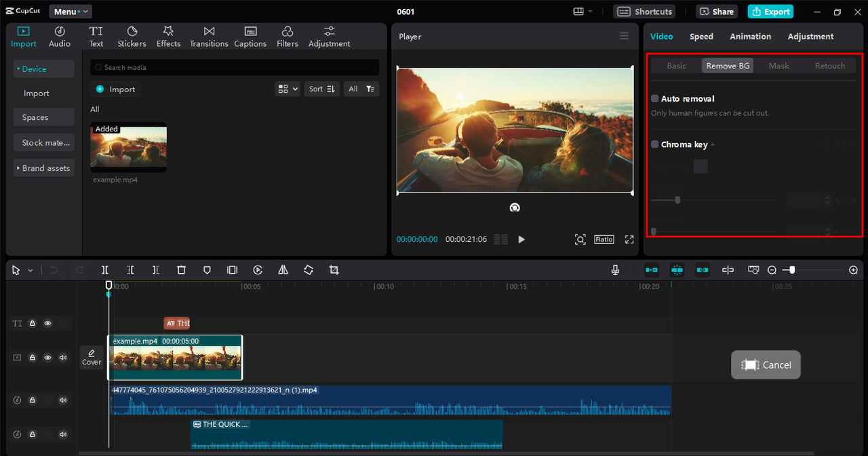Screen dimensions: 868x456
Task: Zoom out the timeline with minus icon
Action: [772, 270]
